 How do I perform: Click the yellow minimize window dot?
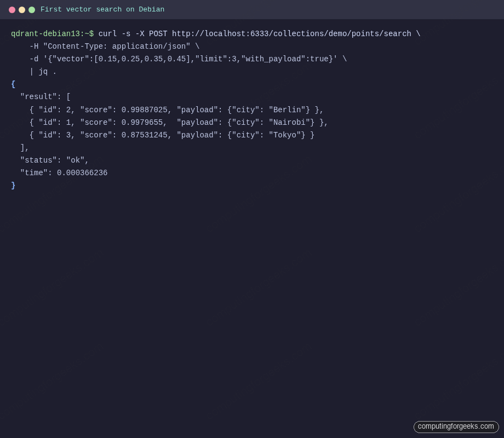[x=22, y=10]
